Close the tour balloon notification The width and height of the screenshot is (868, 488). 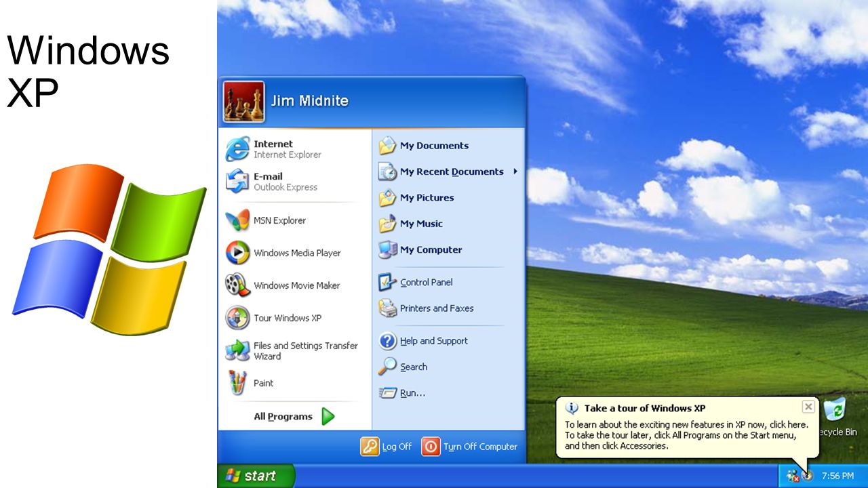pyautogui.click(x=808, y=407)
